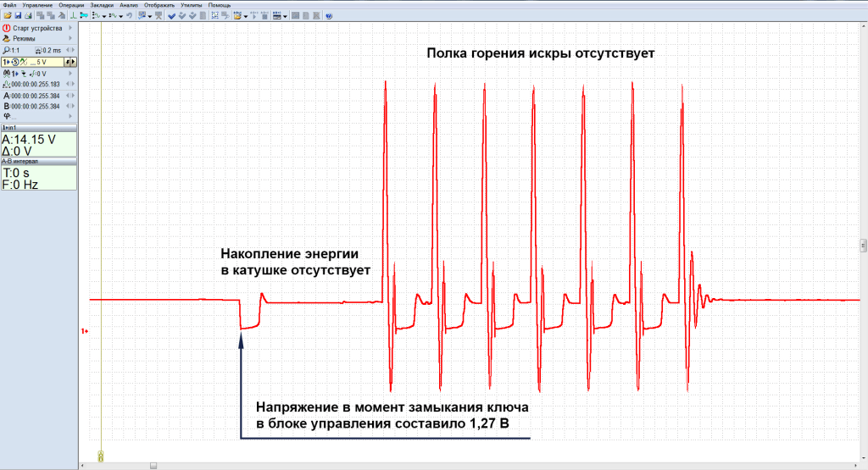
Task: Collapse the A-B интервал panel header
Action: pos(38,160)
